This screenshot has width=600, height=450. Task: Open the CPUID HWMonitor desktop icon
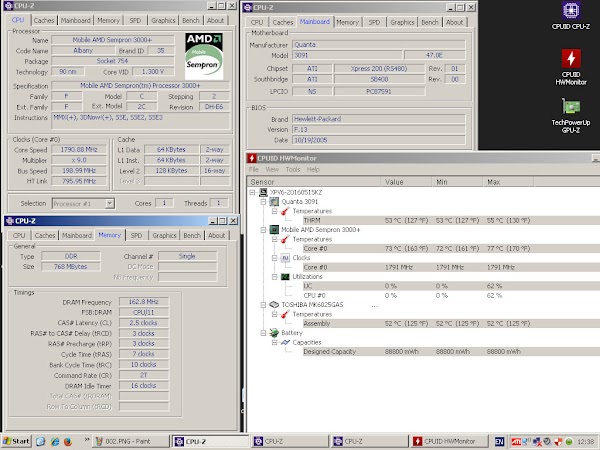pos(571,67)
